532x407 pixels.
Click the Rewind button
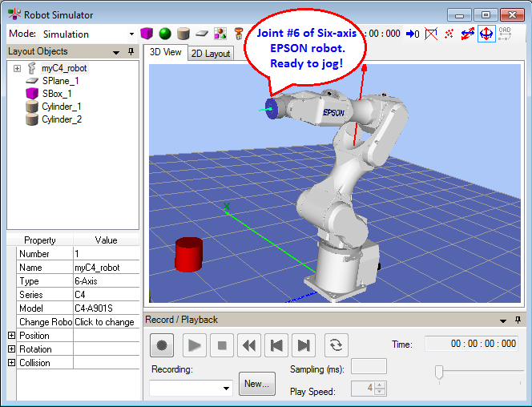249,345
